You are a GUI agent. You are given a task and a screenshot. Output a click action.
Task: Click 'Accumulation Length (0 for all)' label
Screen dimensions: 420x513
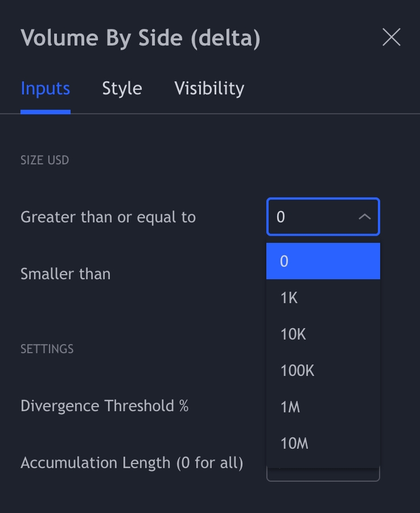tap(131, 462)
